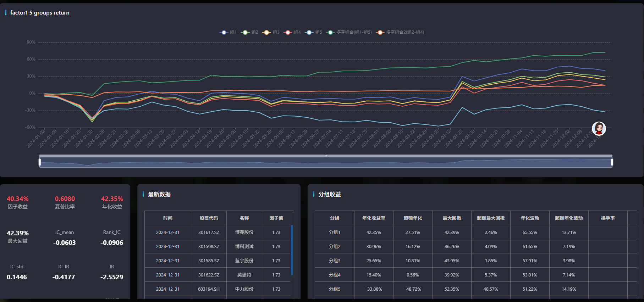Toggle 组1 series in chart legend
Viewport: 644px width, 302px height.
228,32
